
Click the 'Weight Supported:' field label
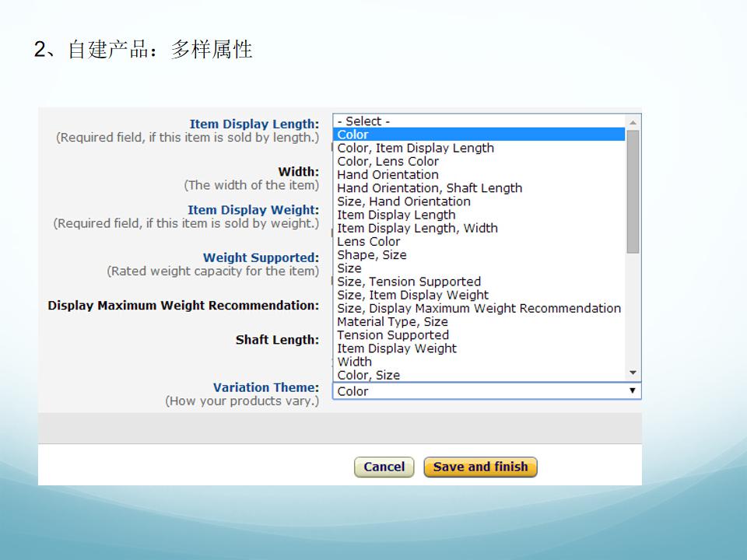point(261,257)
